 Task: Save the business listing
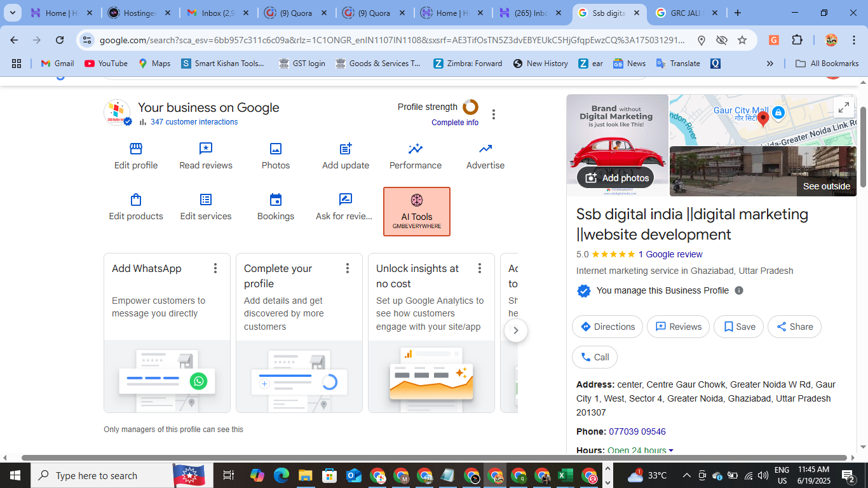tap(738, 326)
